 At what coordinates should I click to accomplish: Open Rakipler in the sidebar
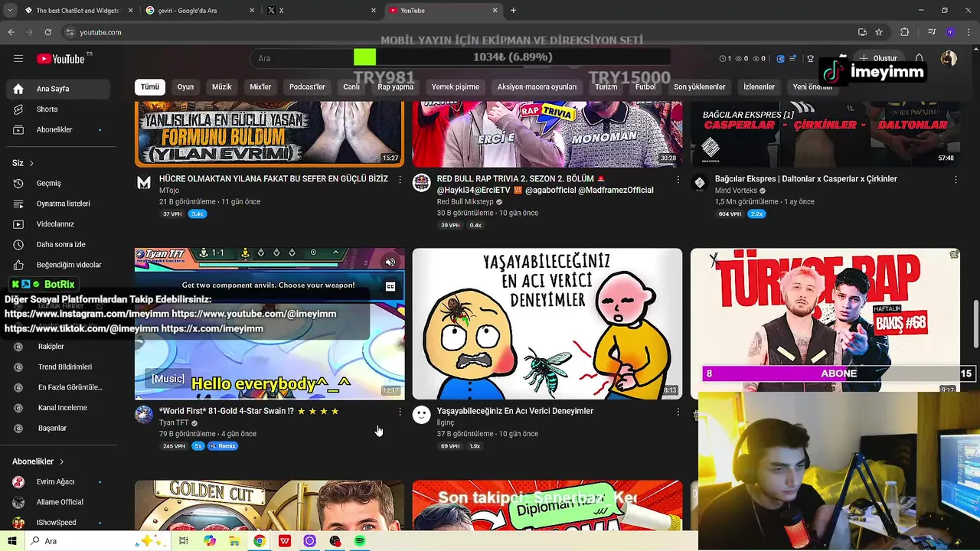pyautogui.click(x=58, y=347)
